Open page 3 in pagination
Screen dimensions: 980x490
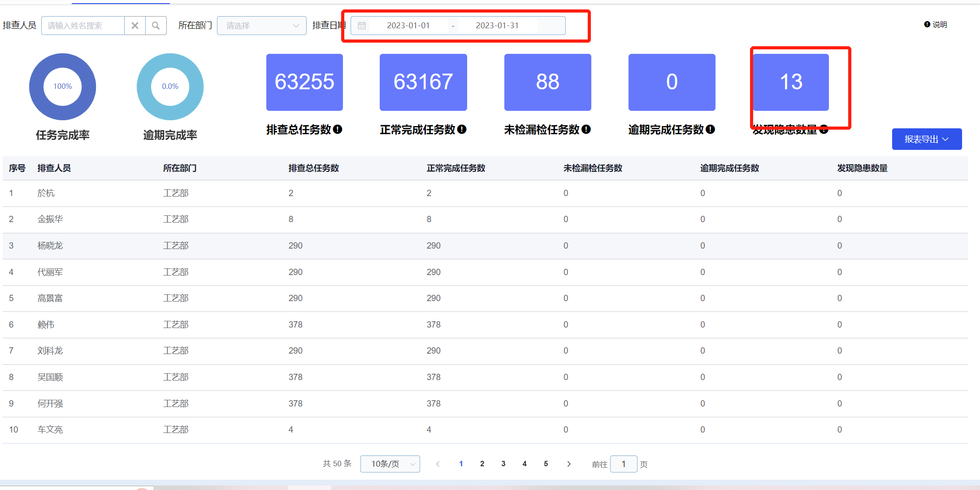pos(503,464)
